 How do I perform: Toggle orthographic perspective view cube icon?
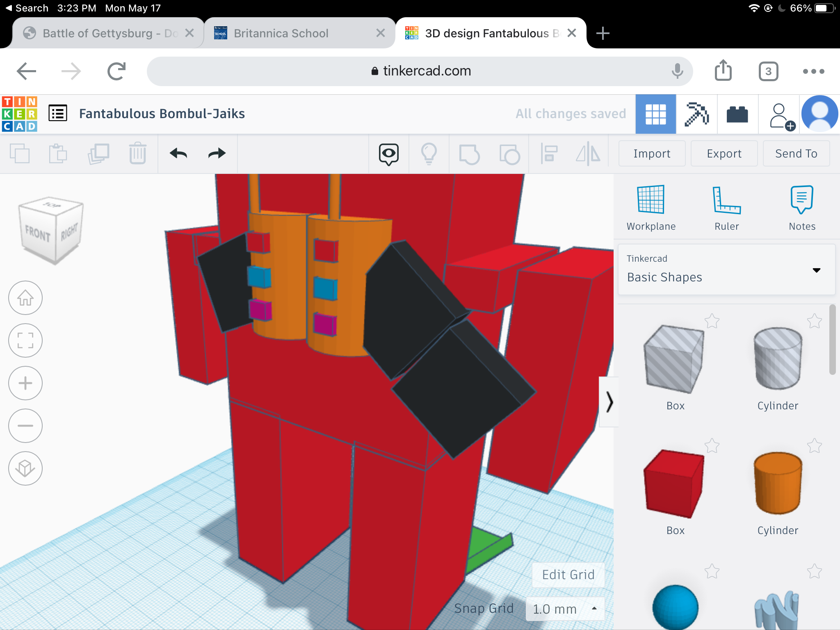pyautogui.click(x=25, y=468)
